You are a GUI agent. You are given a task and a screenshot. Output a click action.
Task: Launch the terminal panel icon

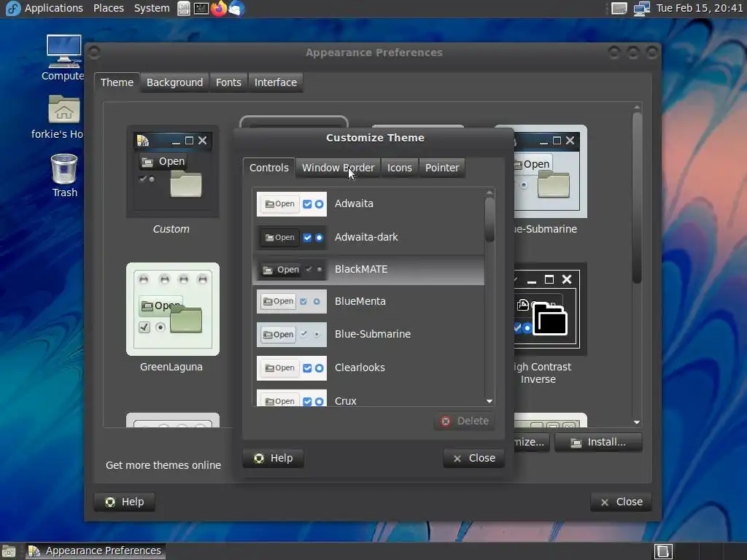pos(201,8)
